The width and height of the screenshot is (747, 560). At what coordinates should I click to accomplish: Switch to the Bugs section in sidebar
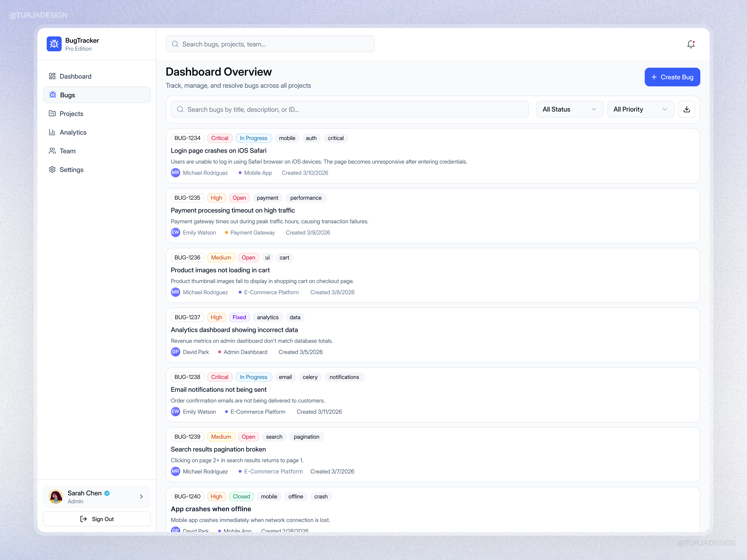point(68,95)
